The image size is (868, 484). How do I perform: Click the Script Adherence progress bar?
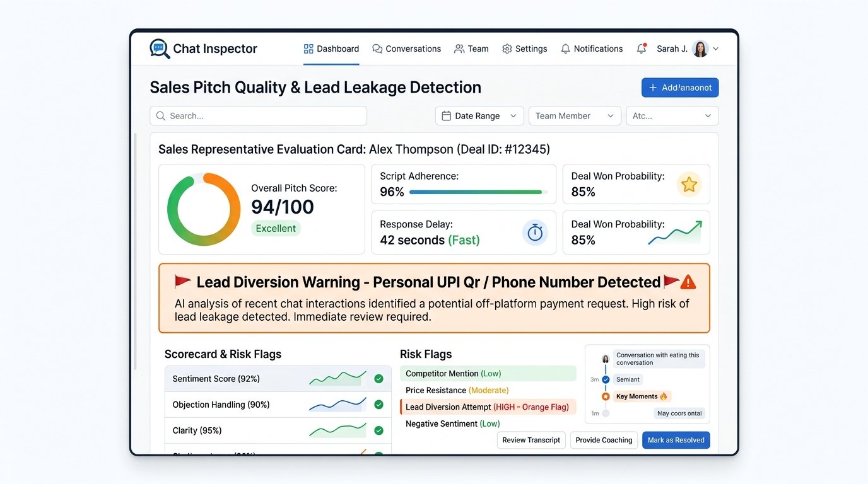point(478,192)
